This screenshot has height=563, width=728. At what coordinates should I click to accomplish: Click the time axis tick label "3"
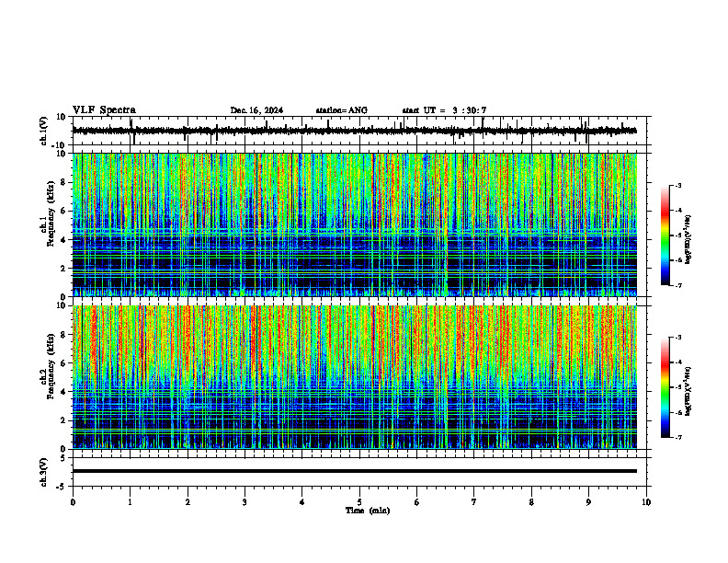(245, 502)
